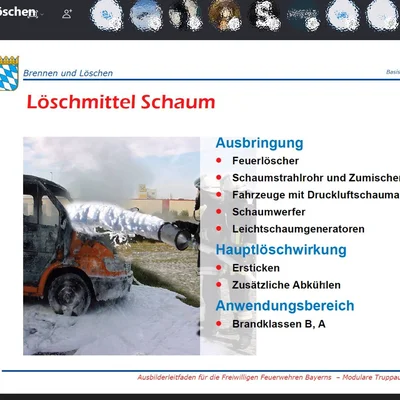The width and height of the screenshot is (400, 400).
Task: Select the dark teal participant avatar
Action: 303,15
